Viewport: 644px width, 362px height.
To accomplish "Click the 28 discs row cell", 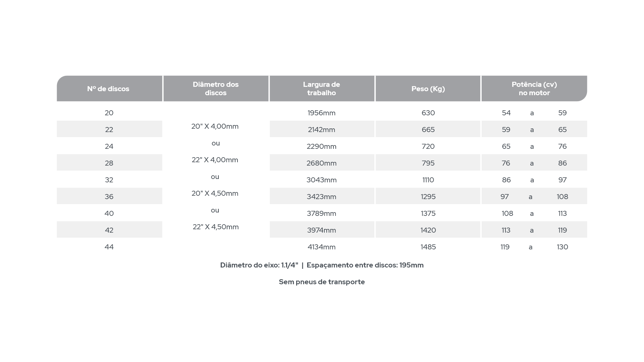I will (109, 163).
